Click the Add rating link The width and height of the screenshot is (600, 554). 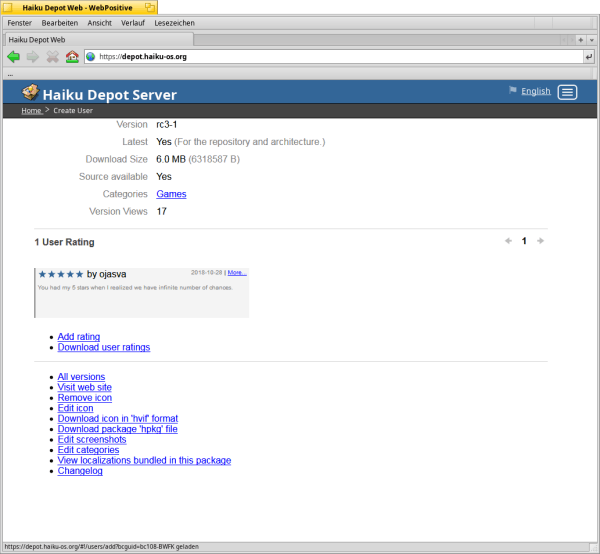78,337
